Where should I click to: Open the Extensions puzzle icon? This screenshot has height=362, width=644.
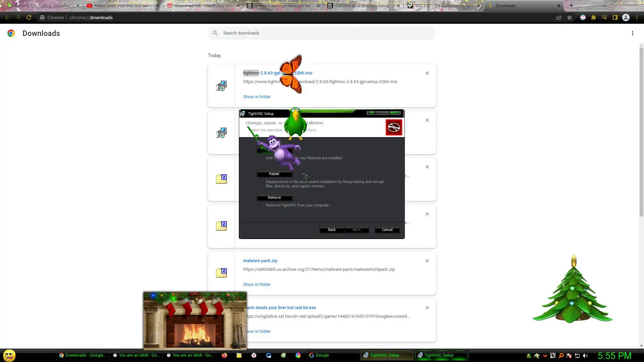pyautogui.click(x=593, y=18)
